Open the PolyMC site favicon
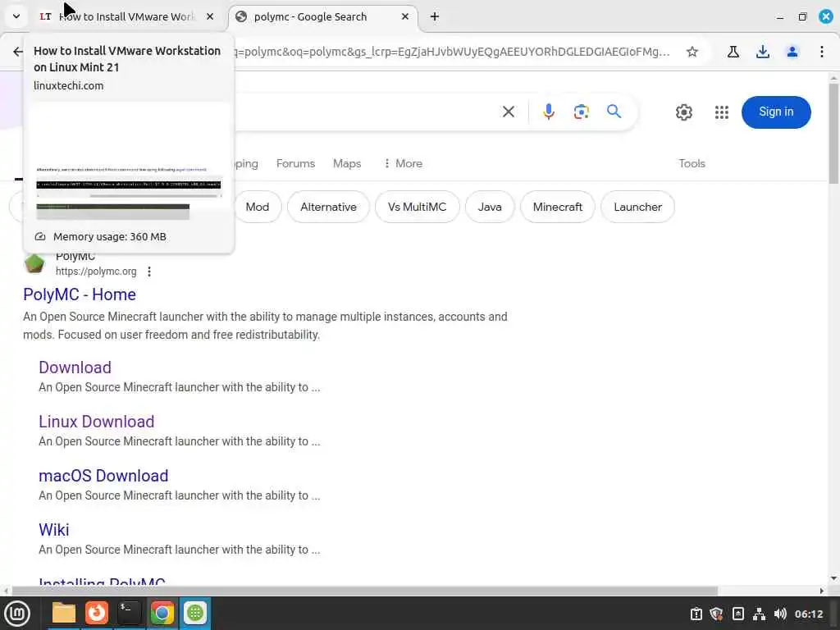Screen dimensions: 840x630 coord(34,263)
